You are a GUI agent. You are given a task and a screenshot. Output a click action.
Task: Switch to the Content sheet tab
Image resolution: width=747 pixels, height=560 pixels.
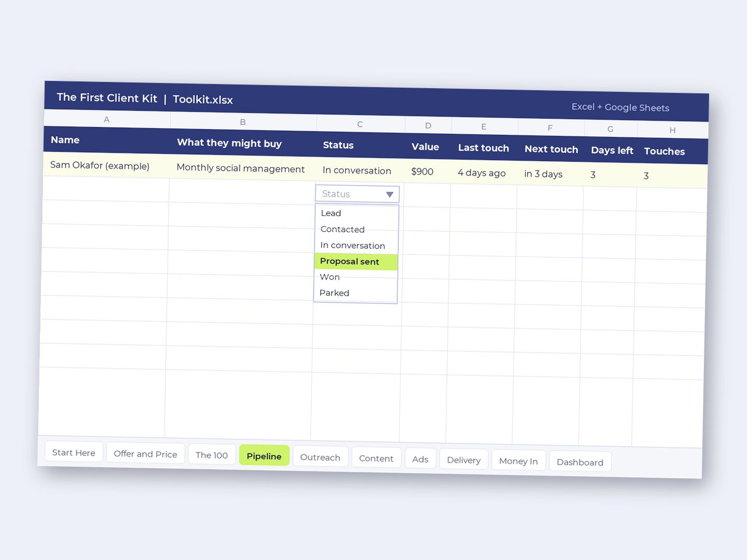point(376,458)
